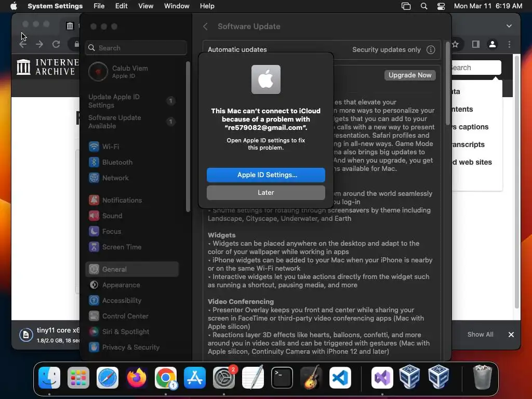This screenshot has height=399, width=532.
Task: Open Privacy & Security settings icon
Action: (94, 348)
